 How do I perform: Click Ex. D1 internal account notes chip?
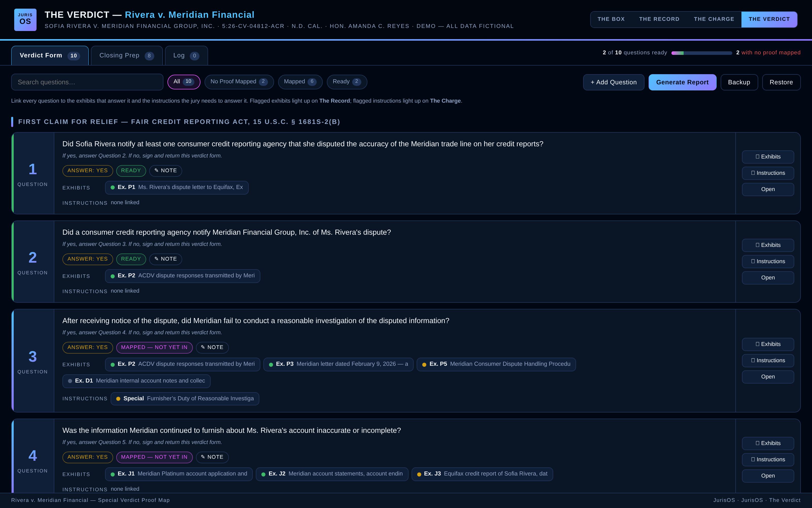136,381
